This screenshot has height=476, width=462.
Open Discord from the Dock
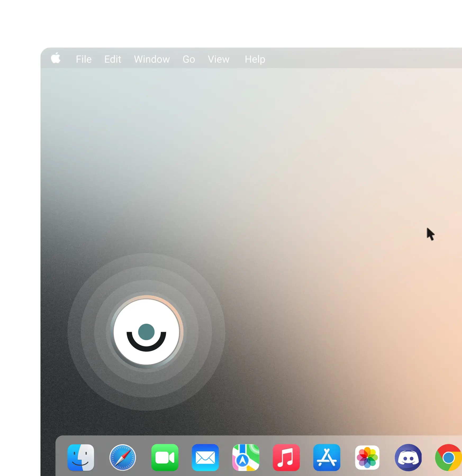tap(409, 457)
